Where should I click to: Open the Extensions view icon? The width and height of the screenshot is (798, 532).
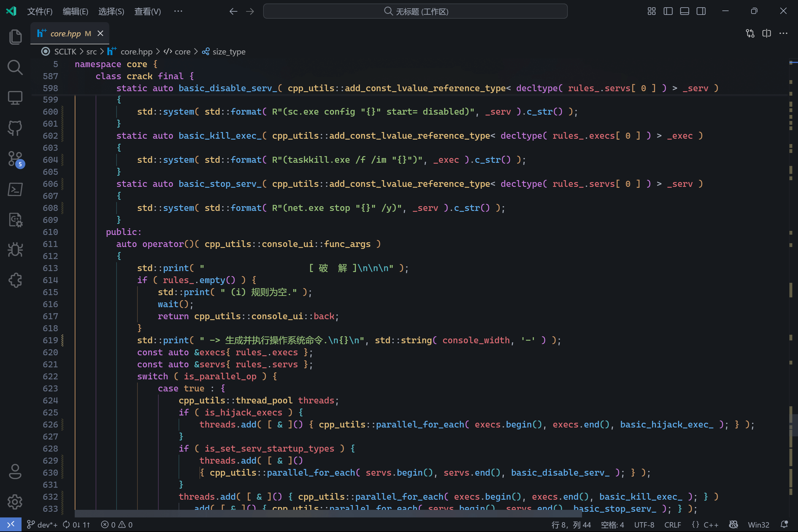(x=15, y=280)
